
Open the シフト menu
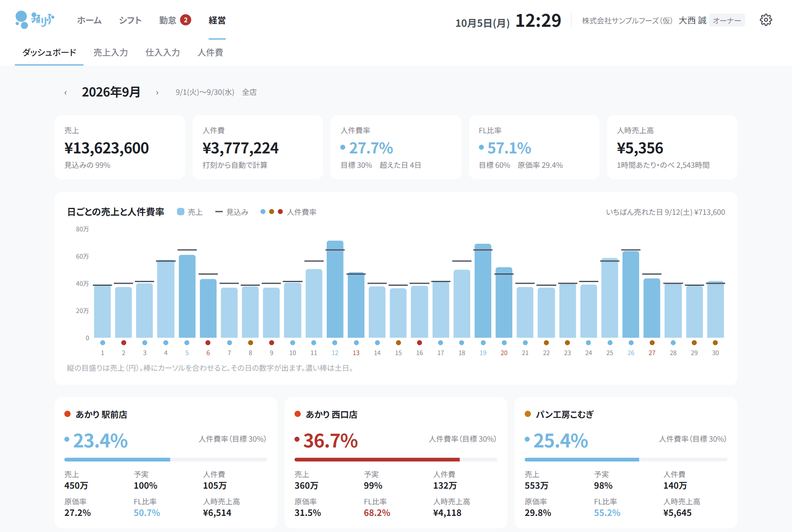[x=130, y=20]
